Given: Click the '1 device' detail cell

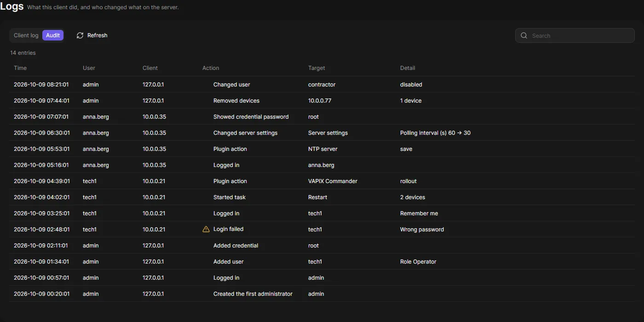Looking at the screenshot, I should click(411, 101).
